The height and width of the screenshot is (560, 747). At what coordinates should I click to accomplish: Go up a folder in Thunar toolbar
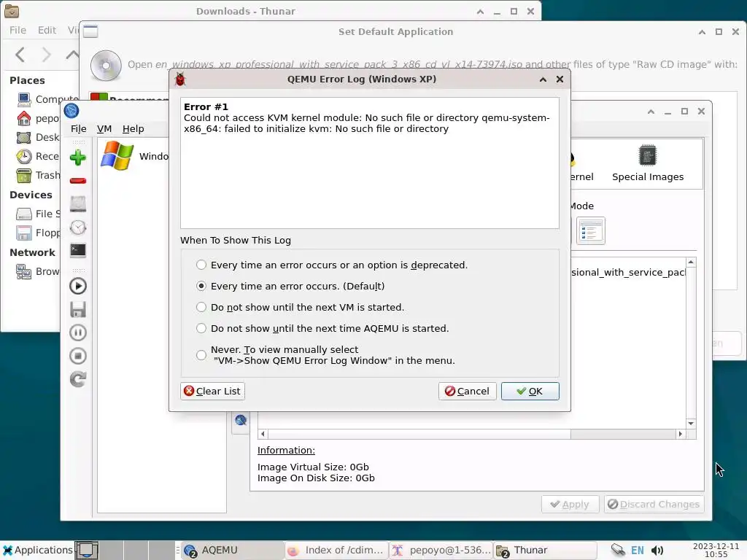pos(72,55)
